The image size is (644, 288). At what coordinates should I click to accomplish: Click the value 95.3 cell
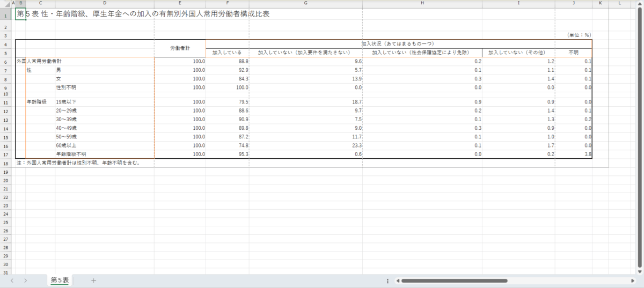tap(227, 154)
